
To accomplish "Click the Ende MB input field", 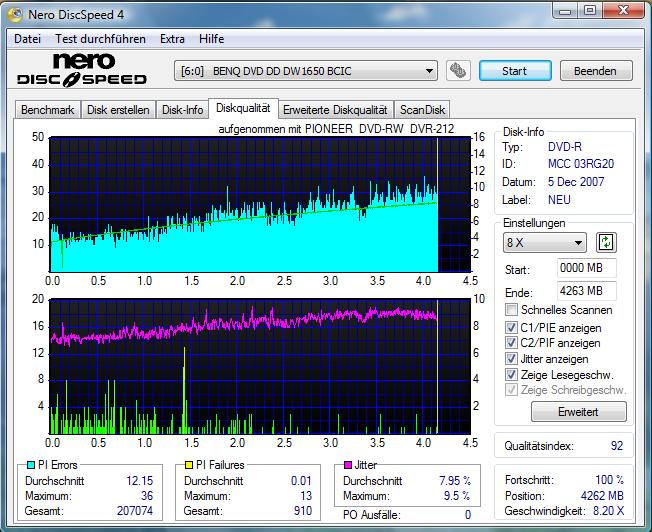I will point(587,291).
